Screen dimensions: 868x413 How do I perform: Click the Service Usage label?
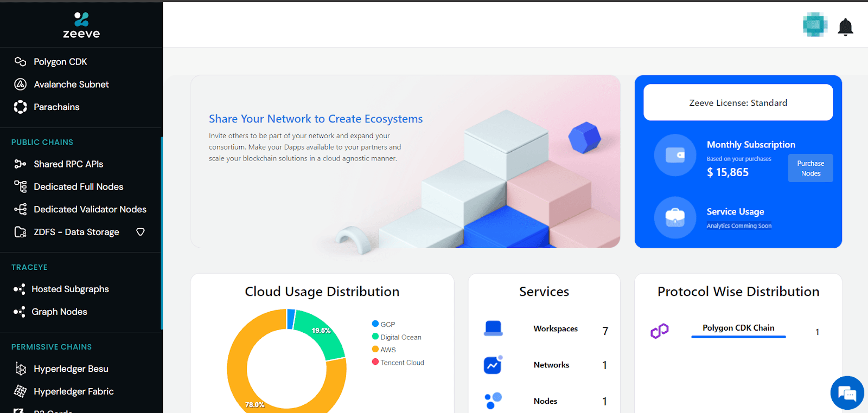pos(735,212)
